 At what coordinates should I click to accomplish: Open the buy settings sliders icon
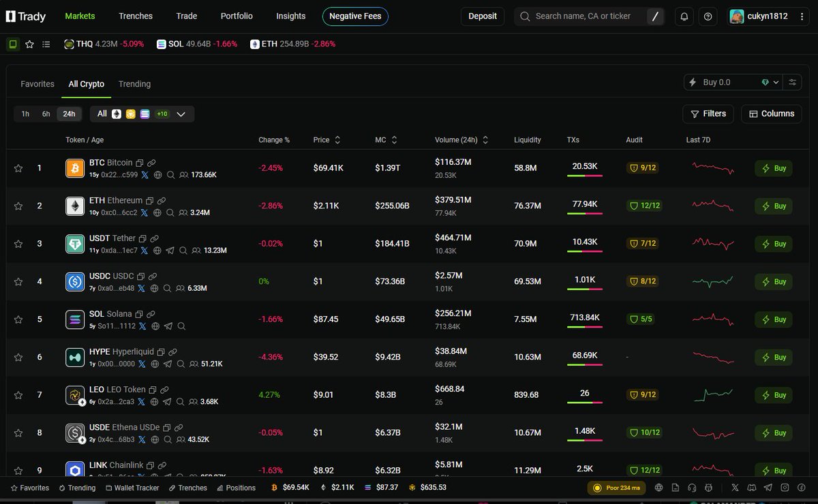coord(792,82)
